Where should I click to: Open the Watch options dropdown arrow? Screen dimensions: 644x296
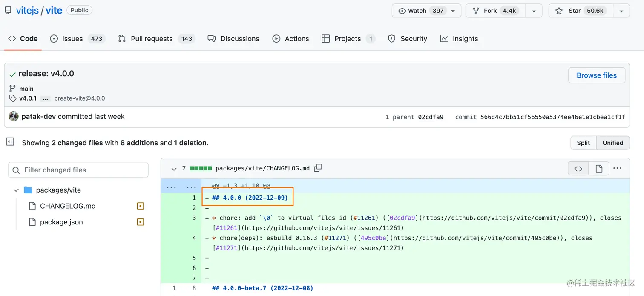[x=453, y=11]
